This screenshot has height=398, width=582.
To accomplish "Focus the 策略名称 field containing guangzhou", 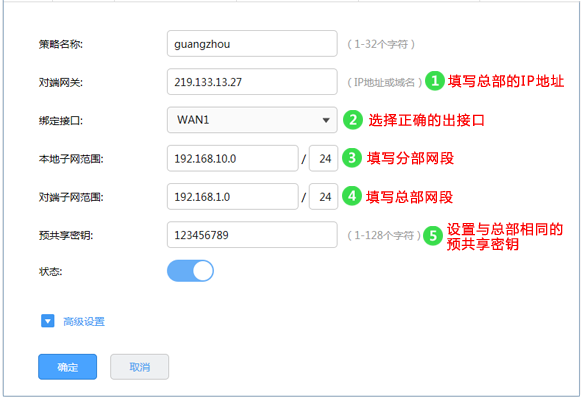I will [x=252, y=43].
